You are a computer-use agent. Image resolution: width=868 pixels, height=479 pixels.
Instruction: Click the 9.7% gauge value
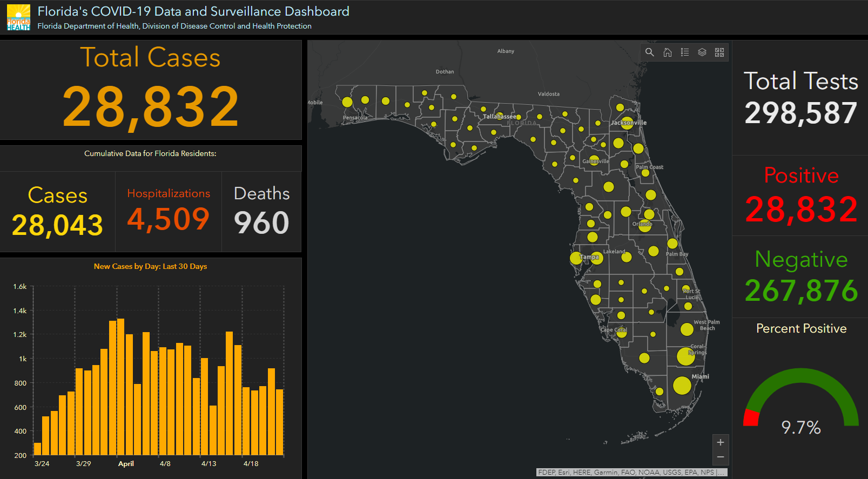(801, 428)
